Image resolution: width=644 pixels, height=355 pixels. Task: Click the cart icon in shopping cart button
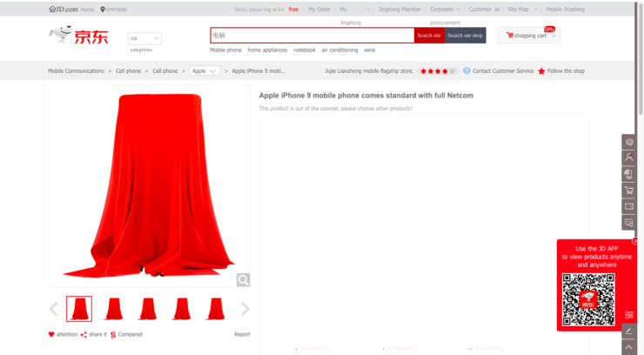tap(510, 36)
